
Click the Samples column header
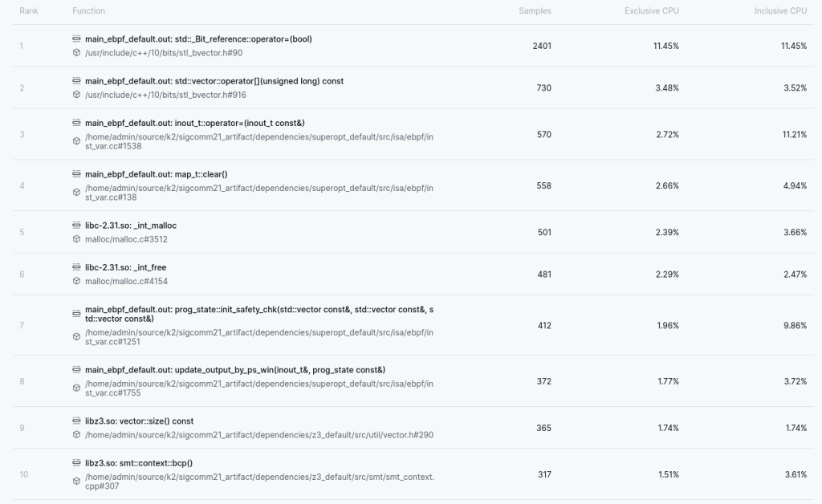[535, 11]
